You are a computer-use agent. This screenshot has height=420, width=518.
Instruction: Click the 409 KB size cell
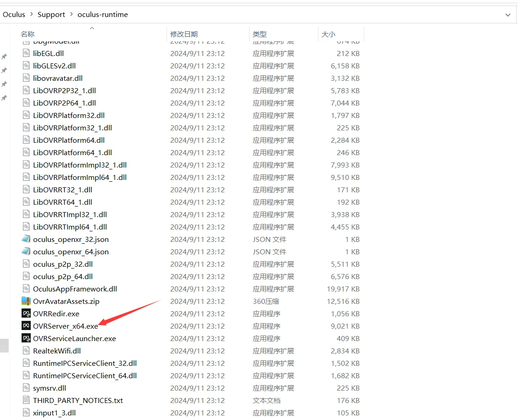[x=348, y=338]
